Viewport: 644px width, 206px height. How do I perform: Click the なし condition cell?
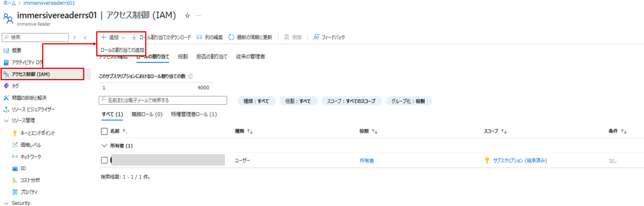pyautogui.click(x=612, y=161)
